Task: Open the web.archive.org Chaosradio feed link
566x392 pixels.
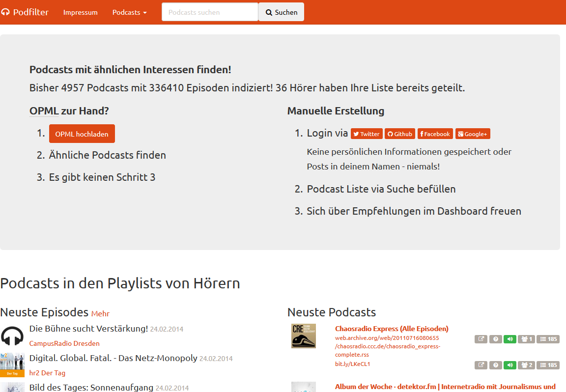Action: [388, 346]
